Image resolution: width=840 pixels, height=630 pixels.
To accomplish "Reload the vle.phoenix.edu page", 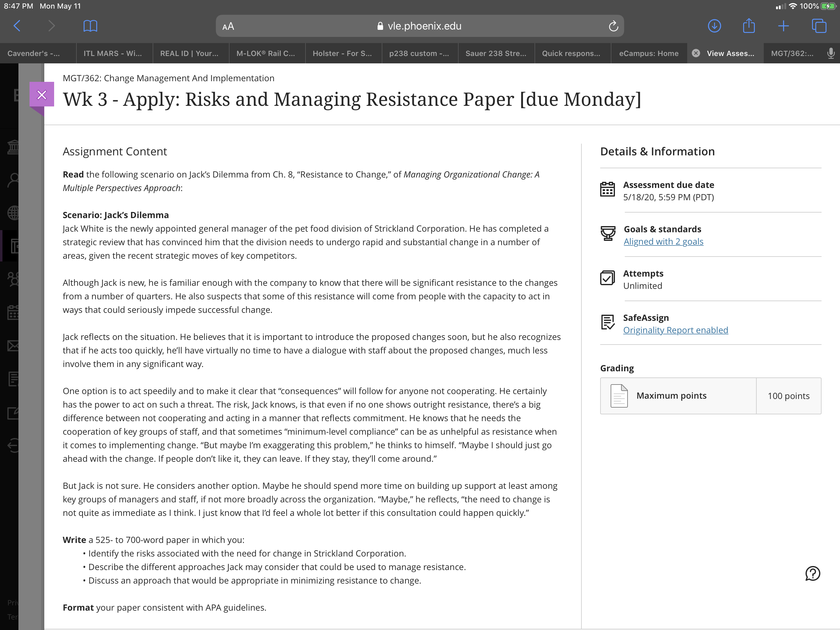I will tap(613, 26).
